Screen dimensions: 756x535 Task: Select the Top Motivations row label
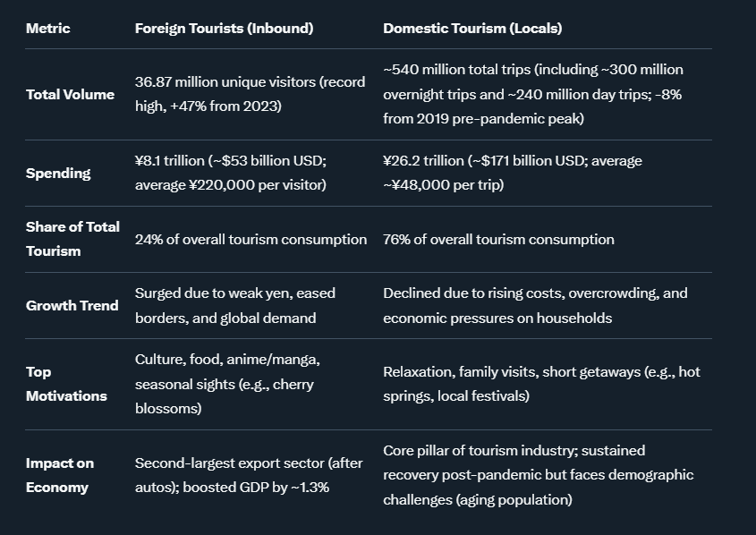(x=66, y=384)
